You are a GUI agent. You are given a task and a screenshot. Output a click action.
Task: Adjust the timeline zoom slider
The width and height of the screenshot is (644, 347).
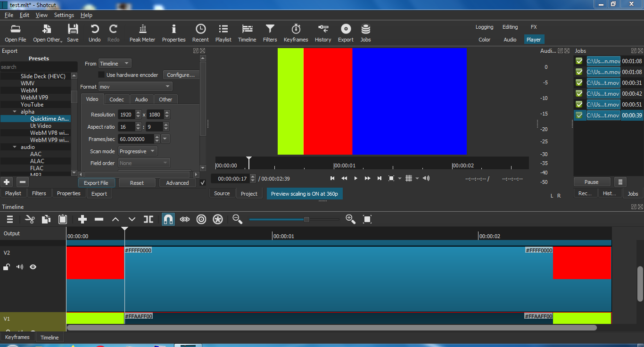tap(306, 219)
